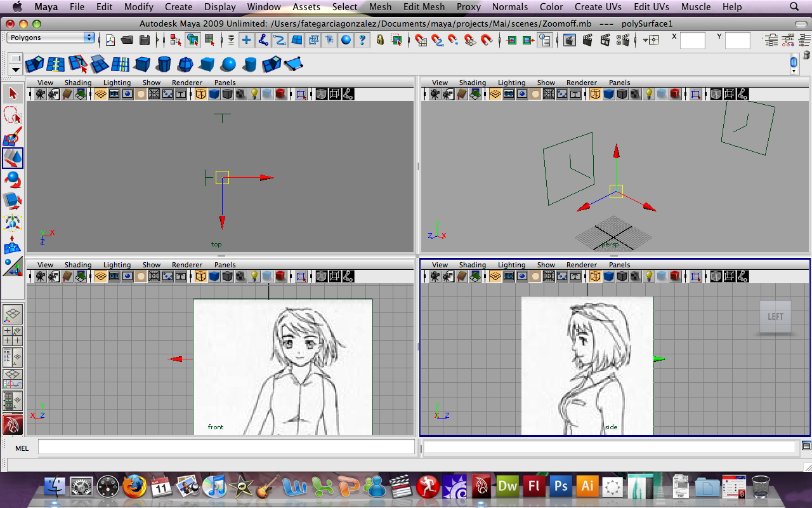Open the Script Editor from the command line
The image size is (812, 508).
(806, 446)
